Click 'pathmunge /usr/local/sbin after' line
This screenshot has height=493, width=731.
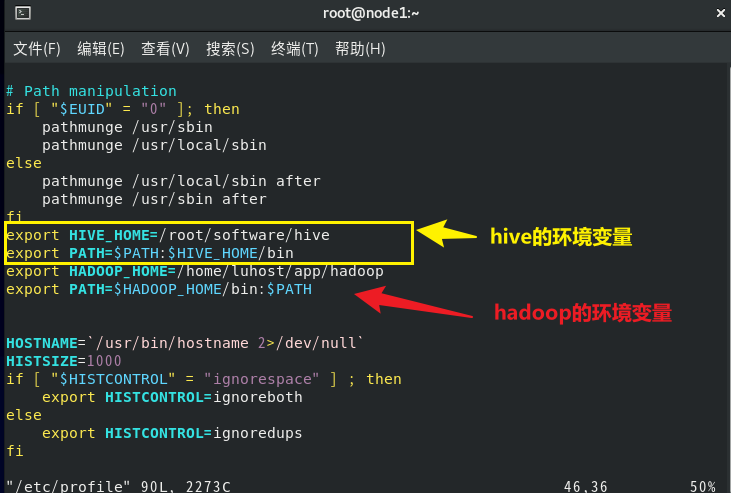[x=181, y=181]
